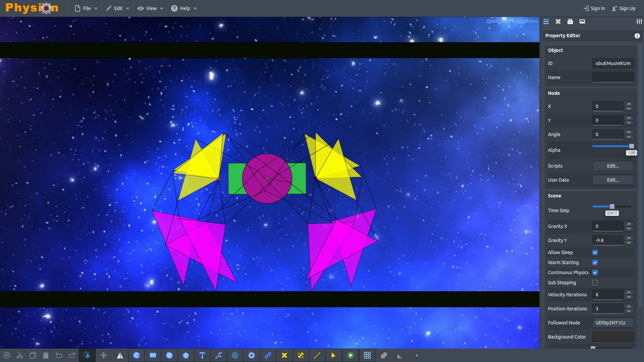Disable Continuous Physics checkbox

[x=595, y=272]
